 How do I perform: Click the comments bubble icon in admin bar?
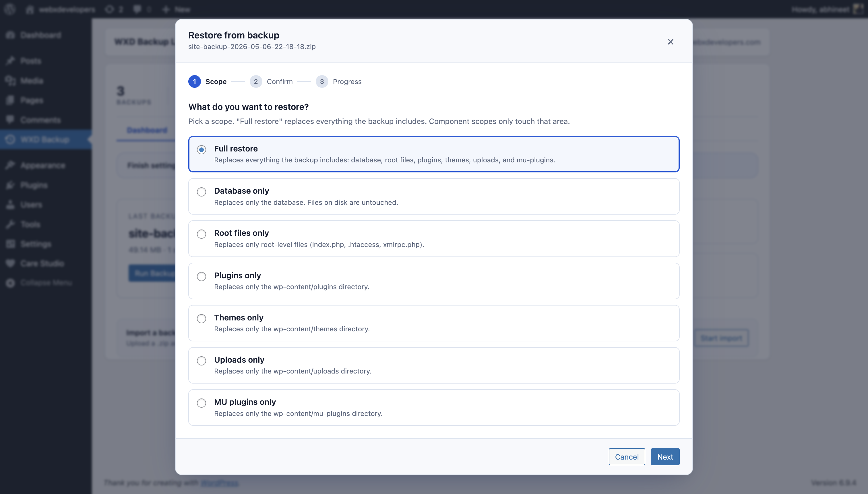coord(137,9)
